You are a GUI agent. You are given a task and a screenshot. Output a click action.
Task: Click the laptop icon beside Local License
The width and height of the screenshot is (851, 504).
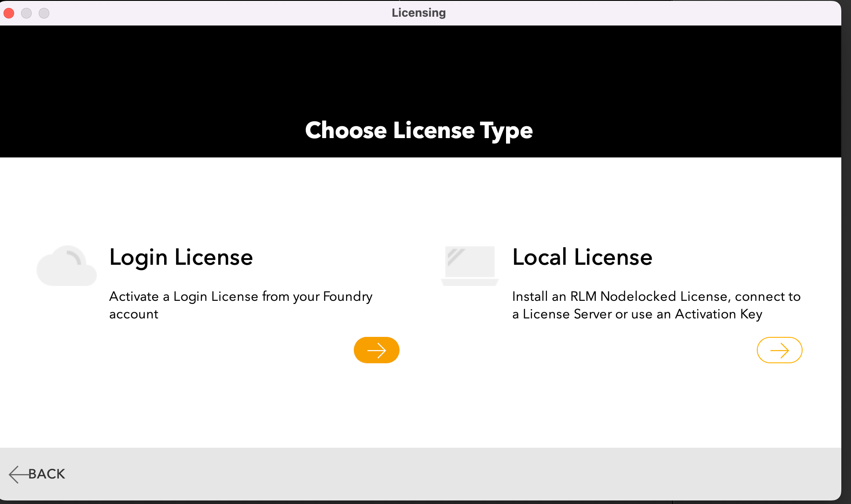(469, 264)
